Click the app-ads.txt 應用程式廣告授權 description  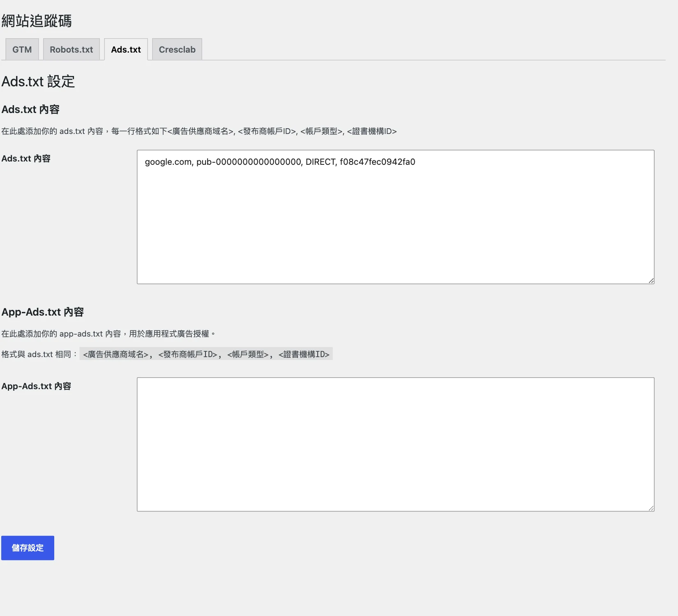tap(108, 334)
